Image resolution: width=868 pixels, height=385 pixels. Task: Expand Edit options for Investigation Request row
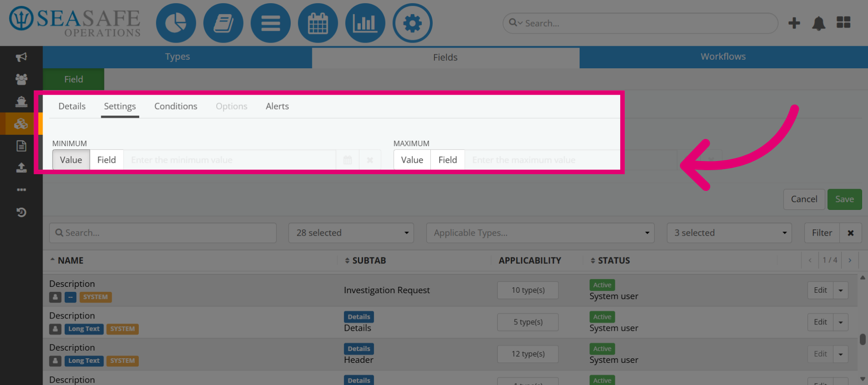[841, 290]
